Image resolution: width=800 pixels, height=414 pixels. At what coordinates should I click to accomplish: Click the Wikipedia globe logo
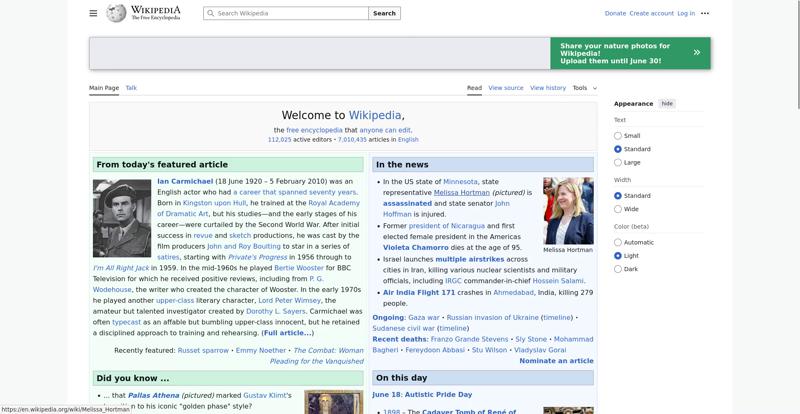tap(116, 13)
